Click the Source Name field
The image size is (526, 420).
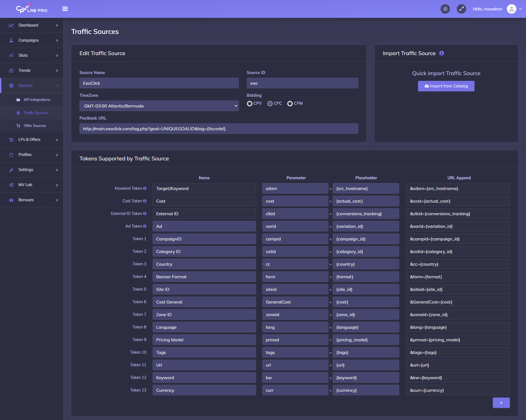159,83
